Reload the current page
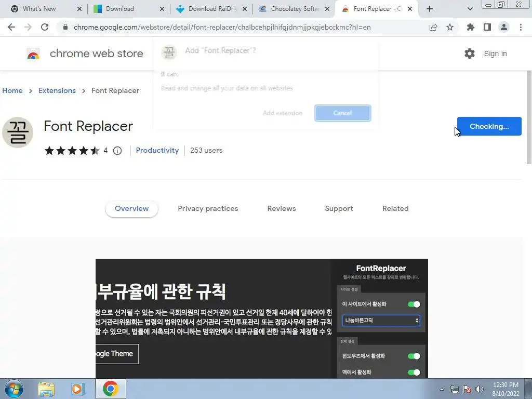This screenshot has height=399, width=532. 45,27
